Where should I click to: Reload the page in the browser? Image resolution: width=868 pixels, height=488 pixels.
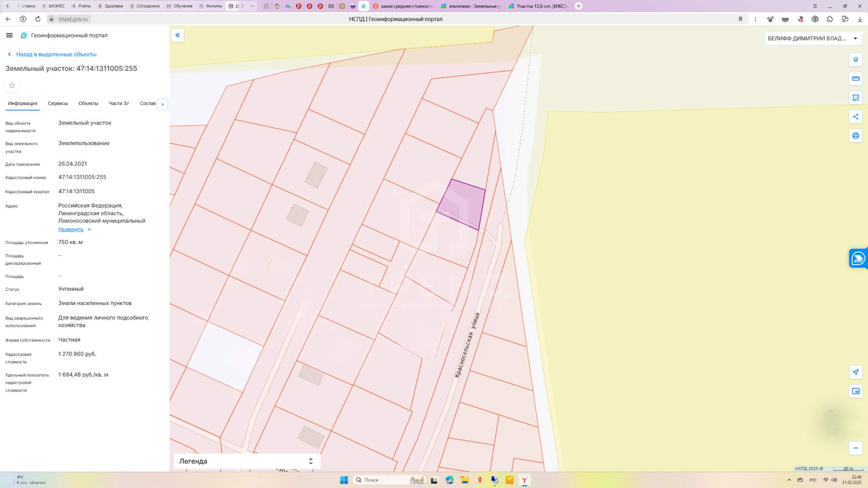pyautogui.click(x=38, y=19)
